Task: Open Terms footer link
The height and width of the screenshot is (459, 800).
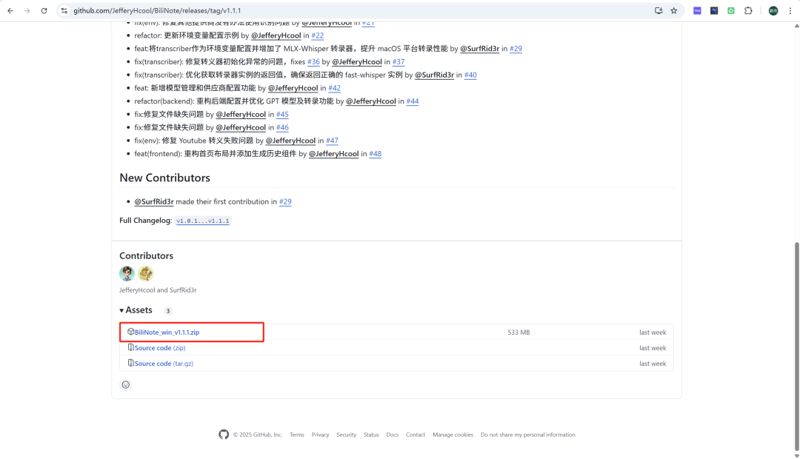Action: pyautogui.click(x=297, y=435)
